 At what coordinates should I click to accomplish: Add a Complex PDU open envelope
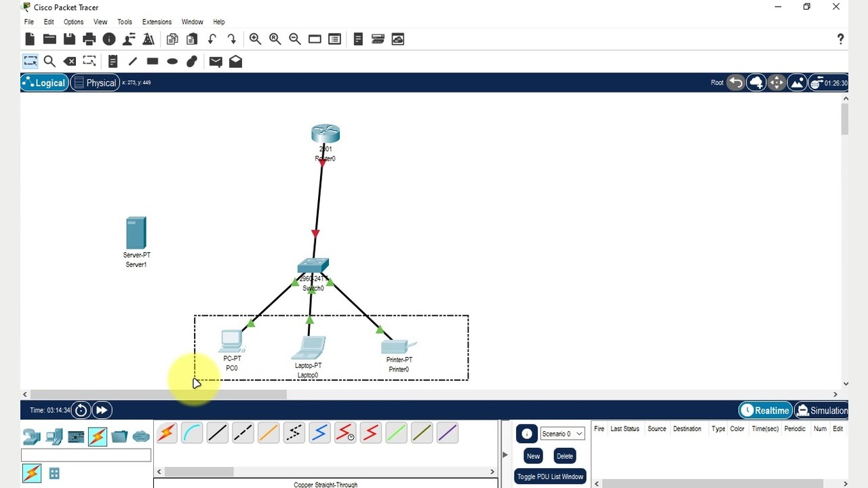tap(235, 62)
